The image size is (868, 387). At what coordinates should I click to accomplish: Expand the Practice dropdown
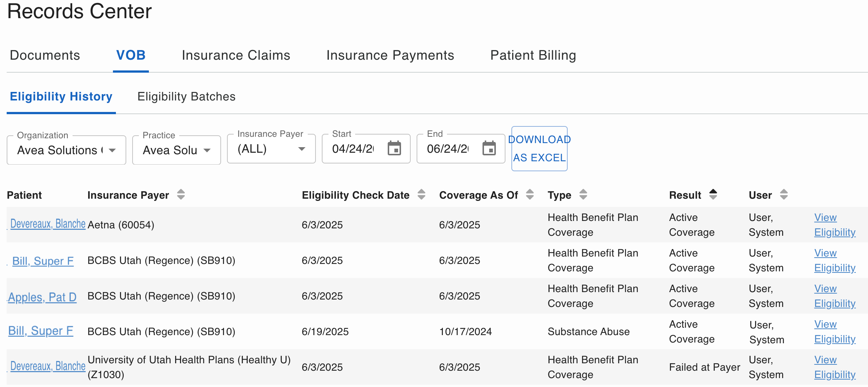point(177,150)
